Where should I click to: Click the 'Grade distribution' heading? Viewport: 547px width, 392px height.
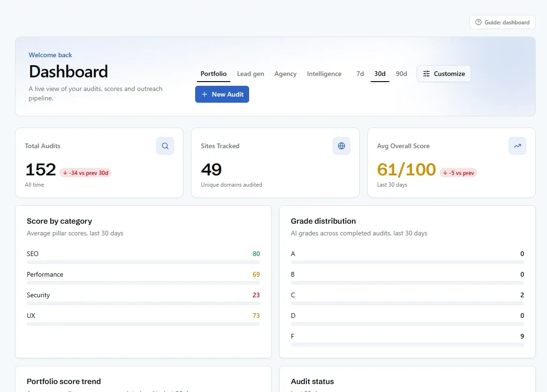[323, 221]
